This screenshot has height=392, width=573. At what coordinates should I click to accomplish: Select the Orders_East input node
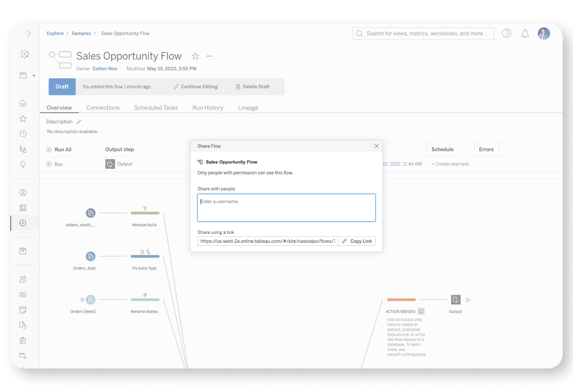91,256
